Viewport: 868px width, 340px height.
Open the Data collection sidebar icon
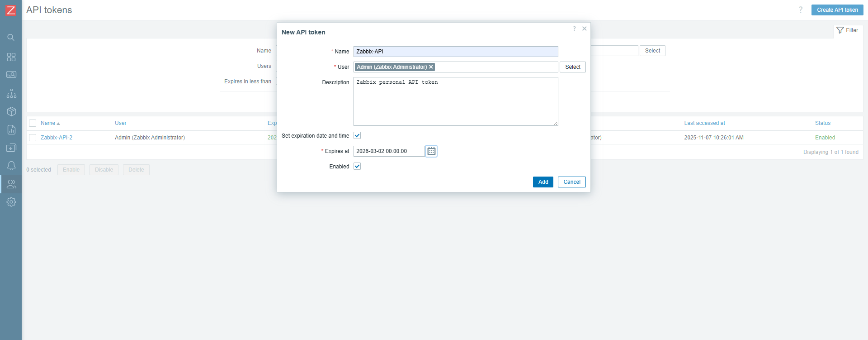pos(11,148)
